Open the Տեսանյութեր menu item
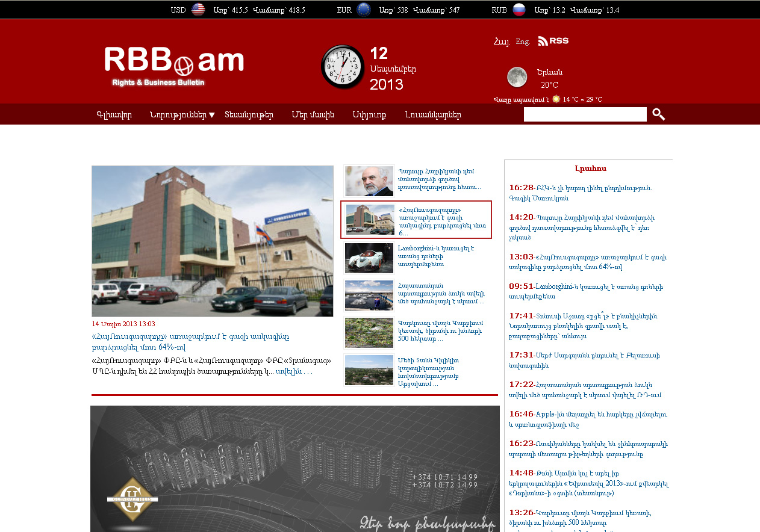The image size is (760, 532). [249, 115]
